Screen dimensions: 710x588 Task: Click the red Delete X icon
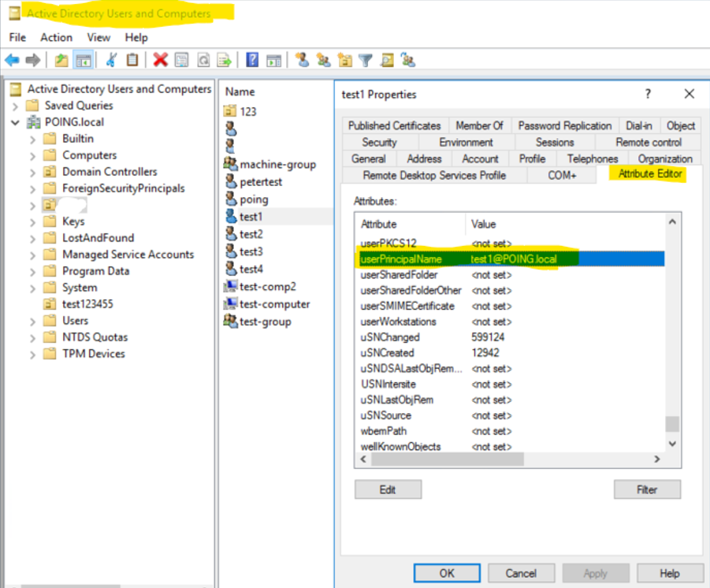click(x=161, y=60)
